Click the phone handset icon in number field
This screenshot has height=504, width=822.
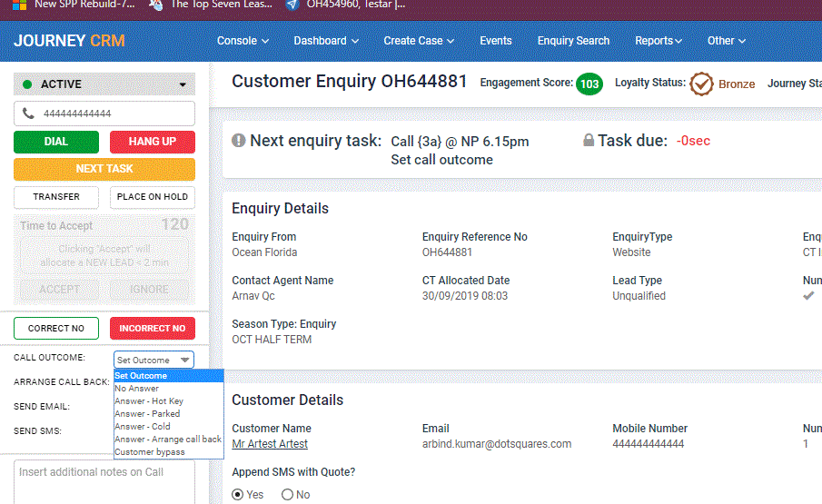coord(28,114)
